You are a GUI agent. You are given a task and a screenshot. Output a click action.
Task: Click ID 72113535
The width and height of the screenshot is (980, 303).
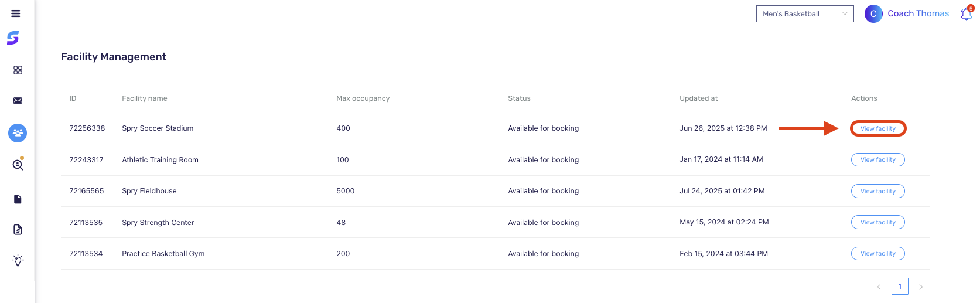tap(86, 223)
